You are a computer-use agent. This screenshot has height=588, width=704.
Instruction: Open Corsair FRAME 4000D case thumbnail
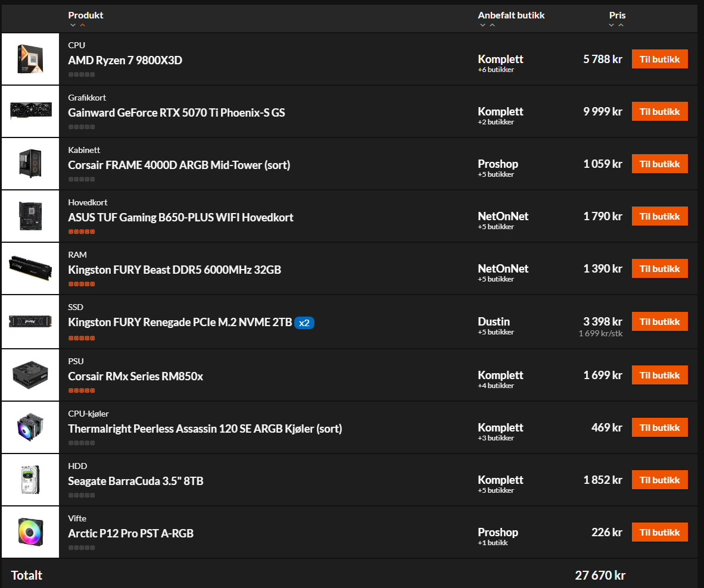click(30, 164)
